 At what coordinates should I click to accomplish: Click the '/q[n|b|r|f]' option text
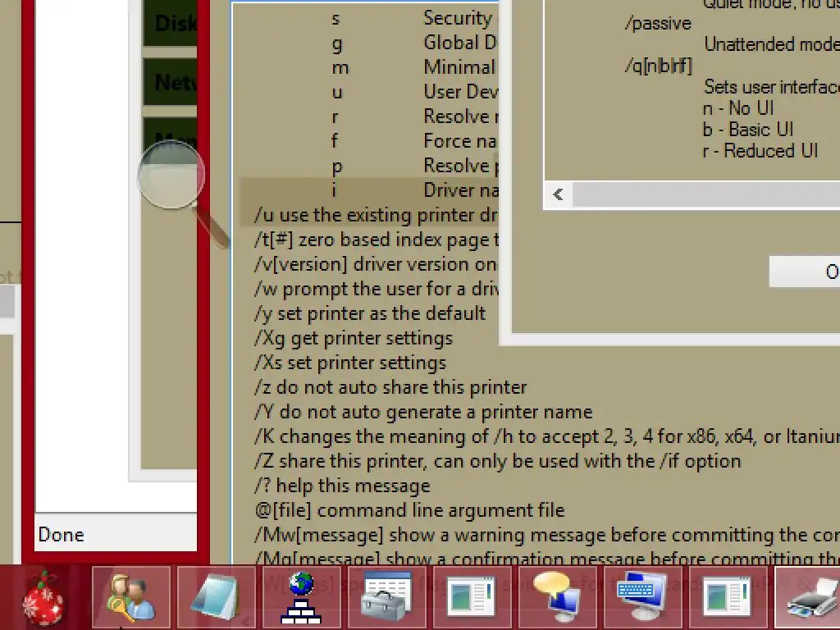pos(659,66)
